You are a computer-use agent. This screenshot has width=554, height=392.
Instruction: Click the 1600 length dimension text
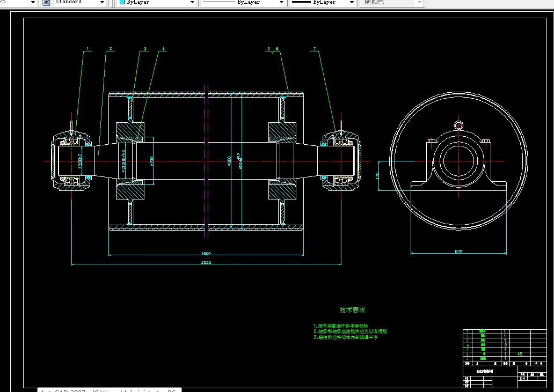206,253
